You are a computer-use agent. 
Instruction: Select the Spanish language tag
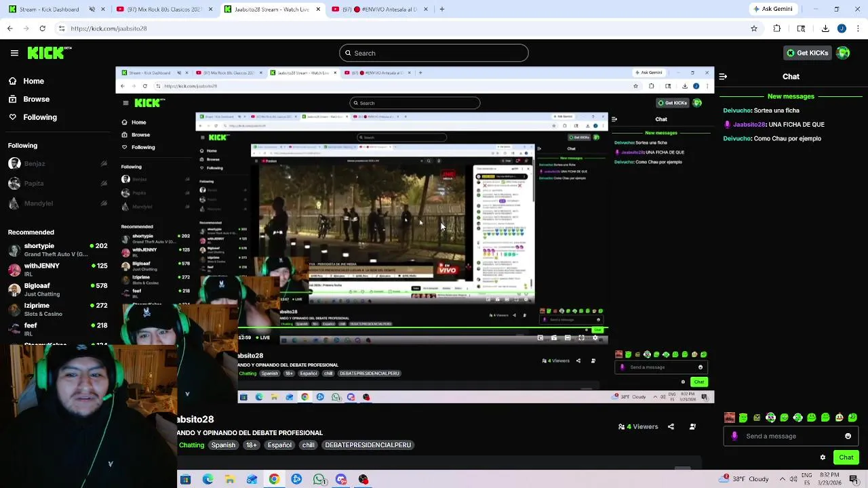tap(223, 445)
